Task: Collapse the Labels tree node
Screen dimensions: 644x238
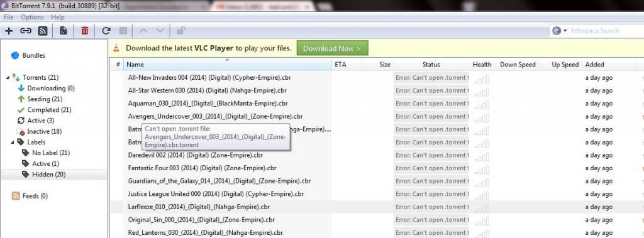Action: click(x=13, y=142)
